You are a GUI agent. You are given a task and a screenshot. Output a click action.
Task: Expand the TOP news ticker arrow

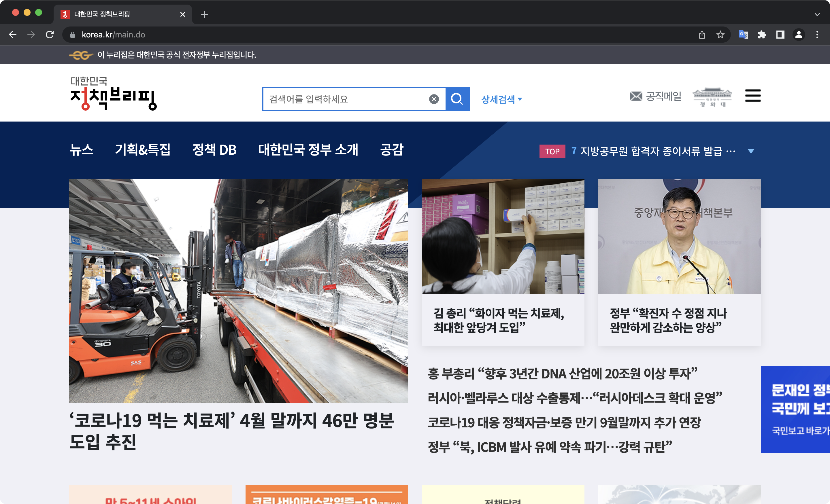click(751, 151)
